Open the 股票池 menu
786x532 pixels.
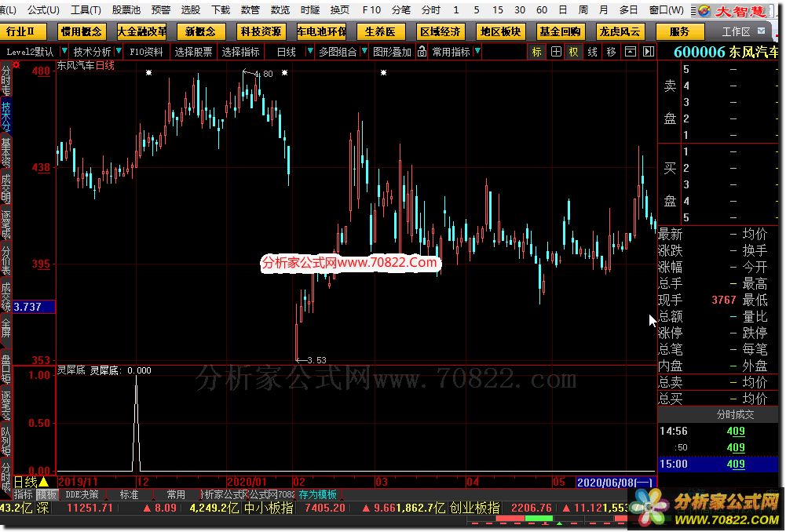(x=126, y=9)
